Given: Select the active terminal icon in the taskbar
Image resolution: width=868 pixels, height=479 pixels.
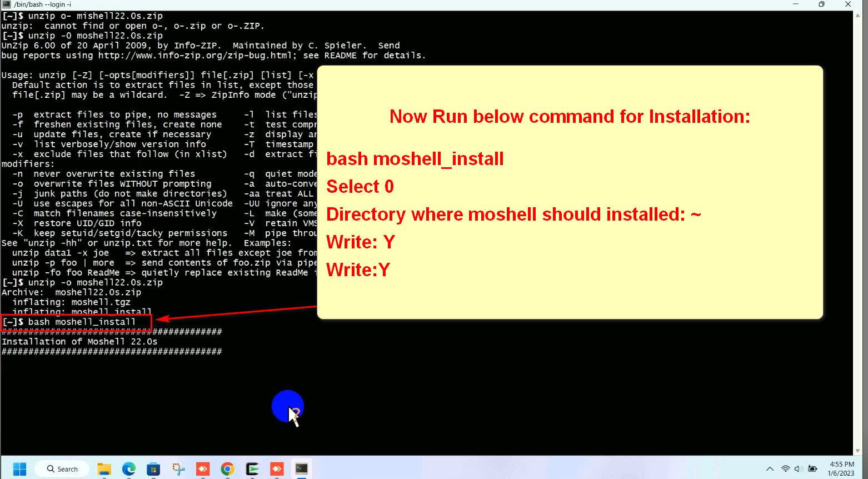Looking at the screenshot, I should click(301, 469).
